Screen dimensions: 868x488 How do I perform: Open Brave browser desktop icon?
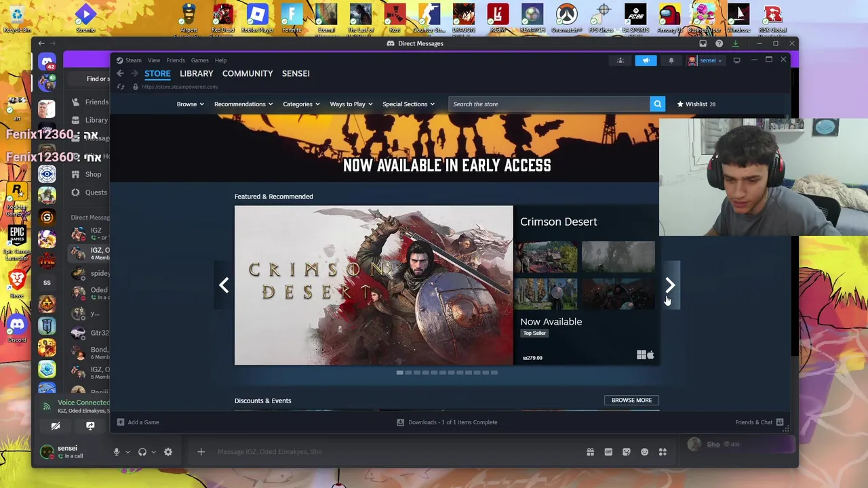pyautogui.click(x=17, y=284)
